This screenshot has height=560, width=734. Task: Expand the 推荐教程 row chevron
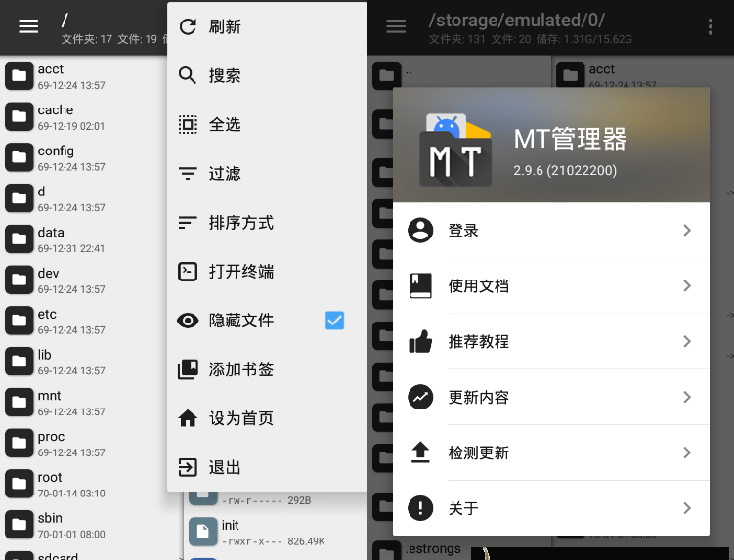687,341
